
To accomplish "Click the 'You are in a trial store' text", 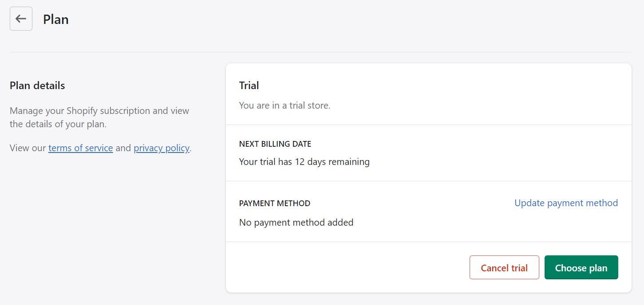I will click(x=284, y=105).
